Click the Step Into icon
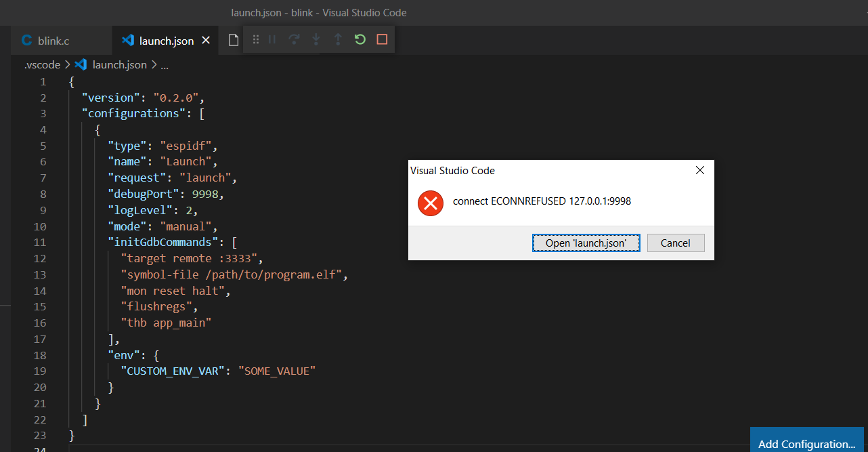 [316, 39]
